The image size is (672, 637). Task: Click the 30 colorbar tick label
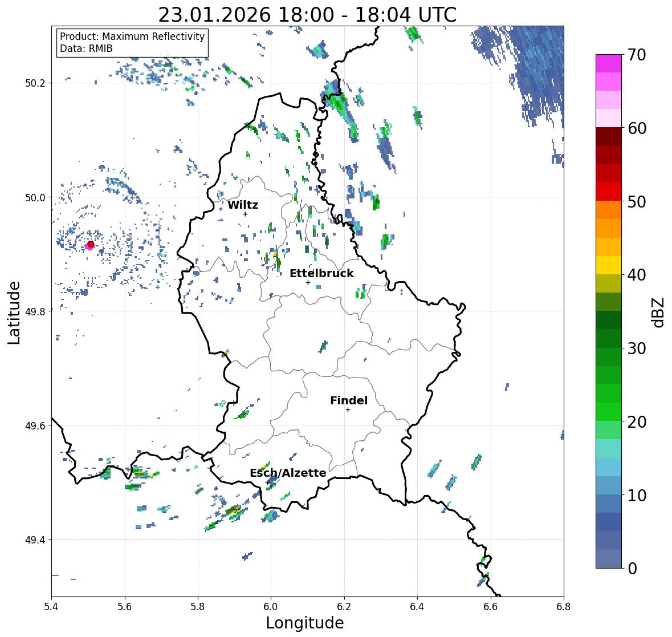pos(637,348)
